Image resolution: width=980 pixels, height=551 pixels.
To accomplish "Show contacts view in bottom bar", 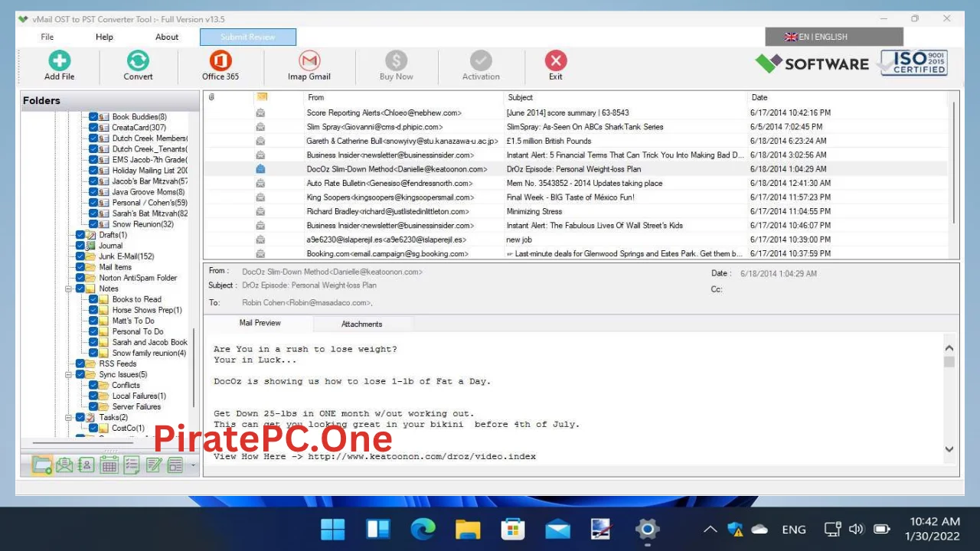I will (87, 465).
